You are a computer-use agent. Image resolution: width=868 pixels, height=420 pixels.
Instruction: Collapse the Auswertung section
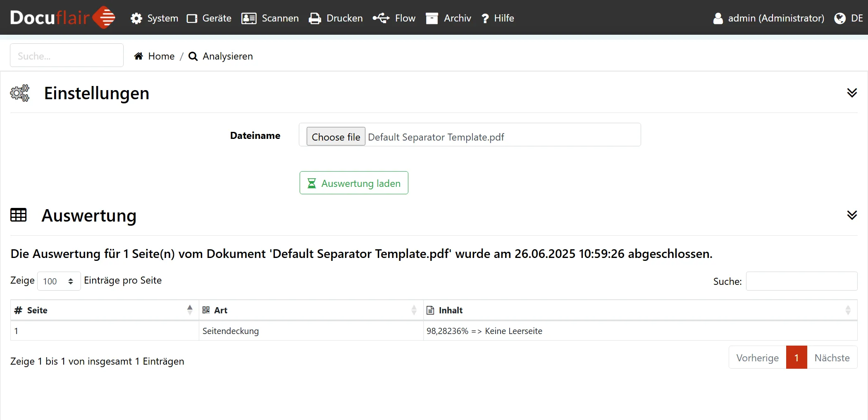[851, 215]
